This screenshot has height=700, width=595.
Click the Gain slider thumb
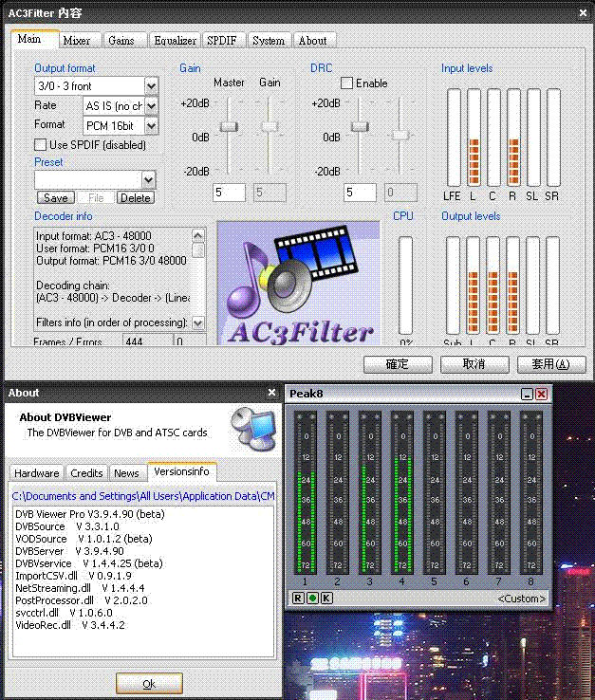[270, 126]
